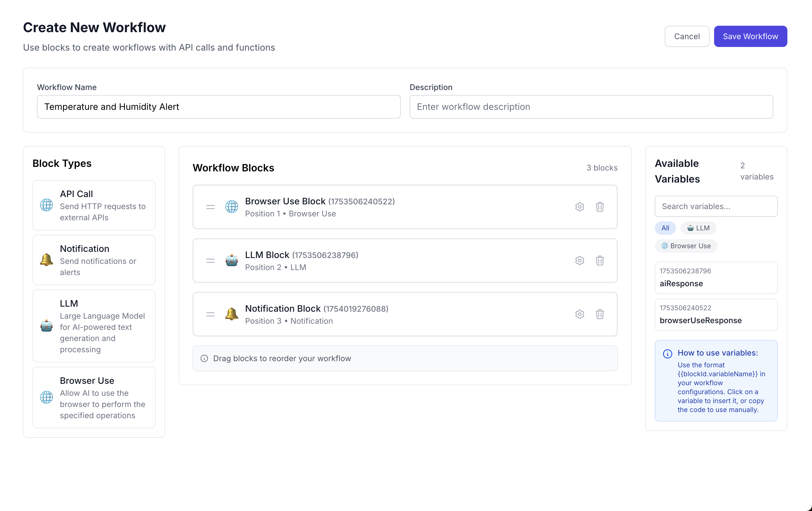This screenshot has height=511, width=812.
Task: Grab the drag handle of Browser Use Block
Action: (x=210, y=207)
